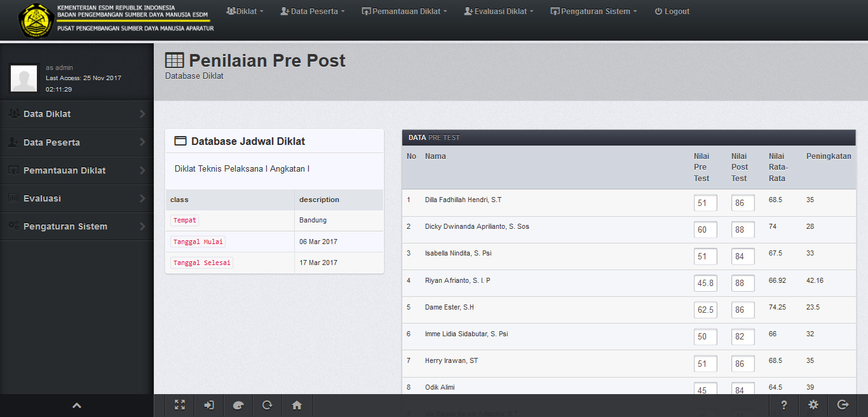The image size is (868, 417).
Task: Click Pre Test score field for Dilla Fadhillah
Action: coord(705,203)
